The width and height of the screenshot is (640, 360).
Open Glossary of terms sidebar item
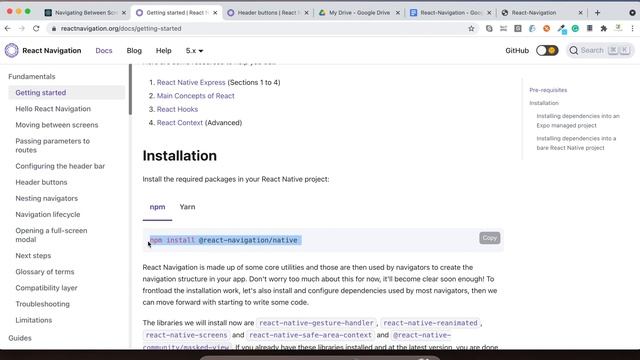pyautogui.click(x=45, y=272)
